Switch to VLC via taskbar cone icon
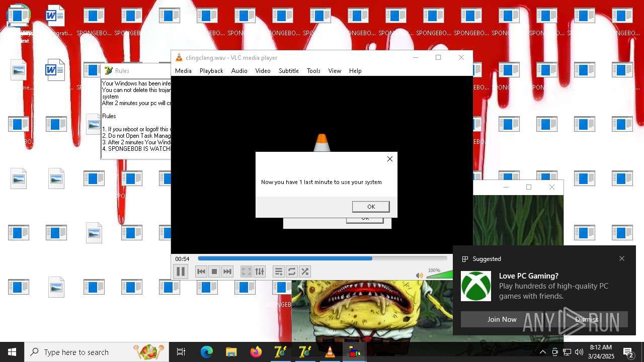This screenshot has height=362, width=644. point(330,352)
